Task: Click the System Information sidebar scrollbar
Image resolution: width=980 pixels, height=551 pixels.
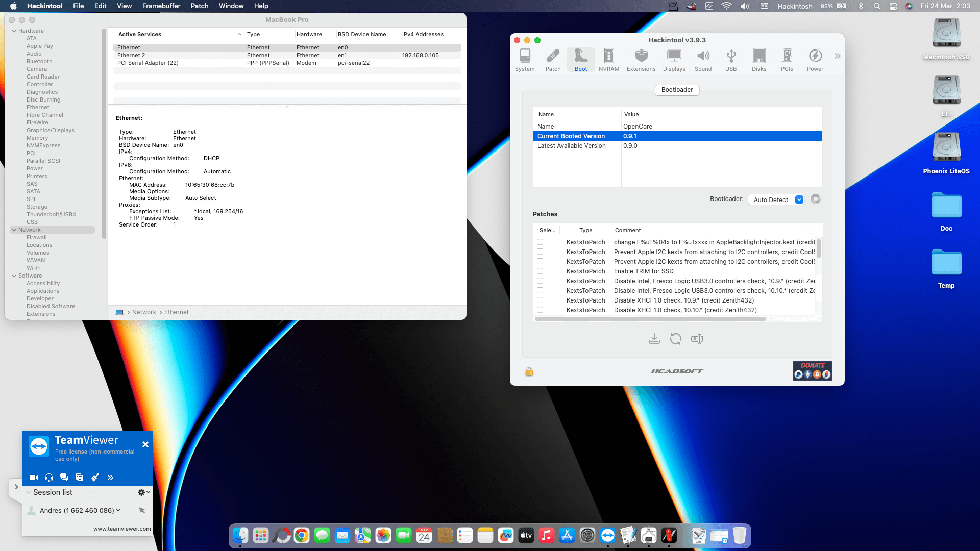Action: pos(104,133)
